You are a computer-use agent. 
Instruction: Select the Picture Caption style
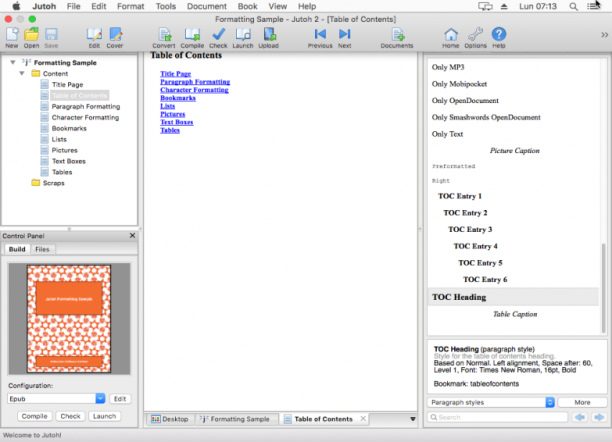click(515, 151)
